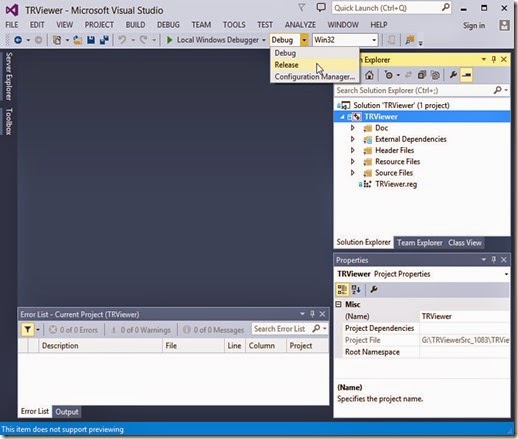The height and width of the screenshot is (439, 518).
Task: Click the Save toolbar icon
Action: point(91,40)
